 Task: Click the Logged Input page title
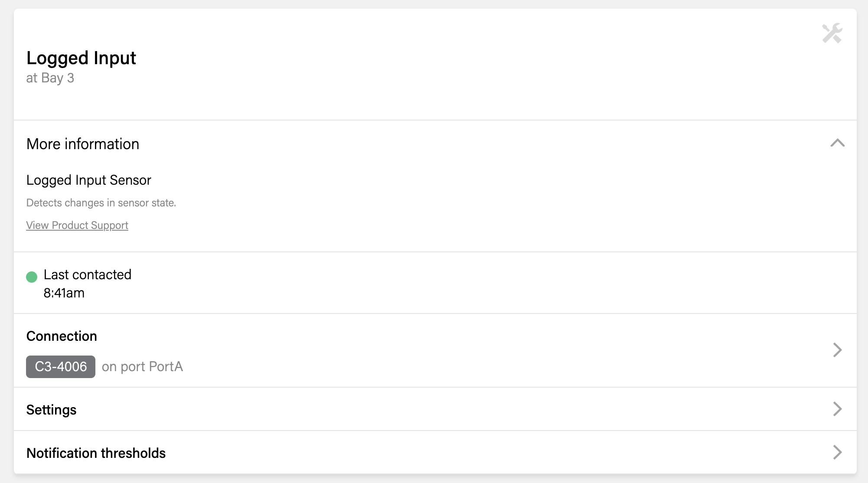coord(81,58)
